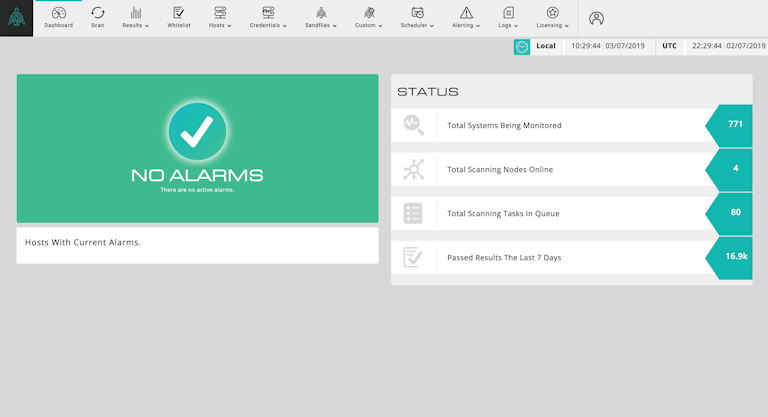Screen dimensions: 768x417
Task: Click the 16.9k results badge
Action: [730, 258]
